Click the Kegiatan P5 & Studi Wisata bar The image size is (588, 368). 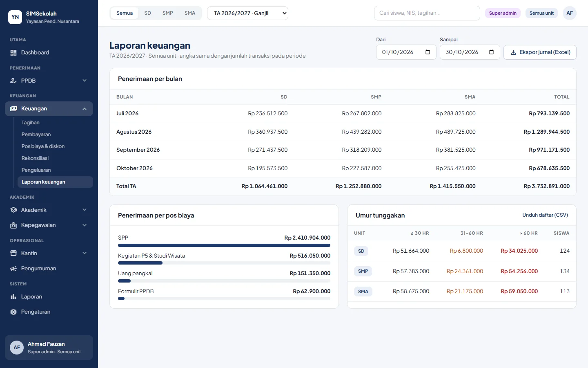pos(224,263)
